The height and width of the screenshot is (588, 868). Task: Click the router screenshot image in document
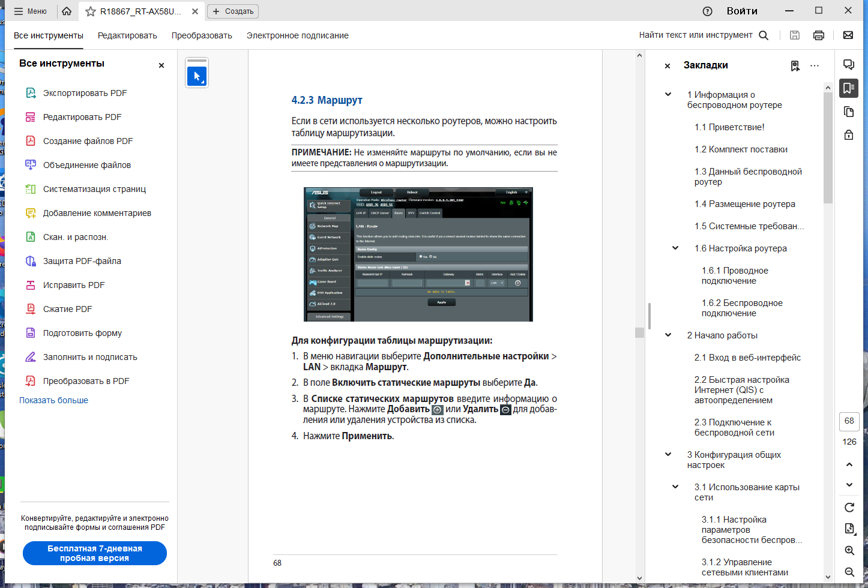(x=418, y=254)
